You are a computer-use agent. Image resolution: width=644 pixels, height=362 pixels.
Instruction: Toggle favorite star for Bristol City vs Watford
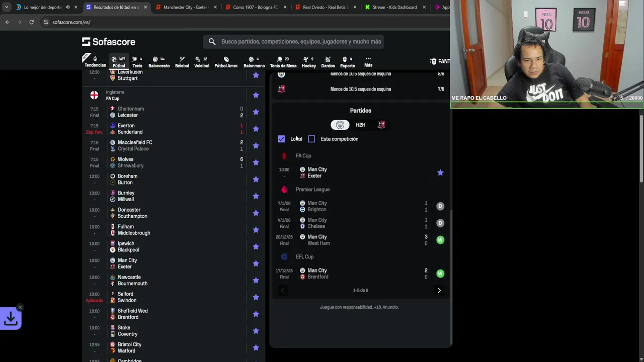(256, 347)
